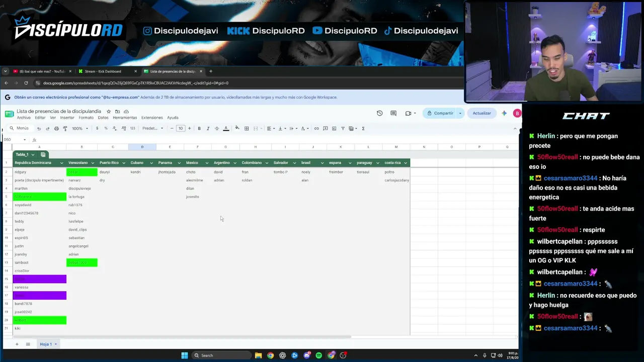The image size is (644, 362).
Task: Click the cell name box
Action: [x=14, y=140]
